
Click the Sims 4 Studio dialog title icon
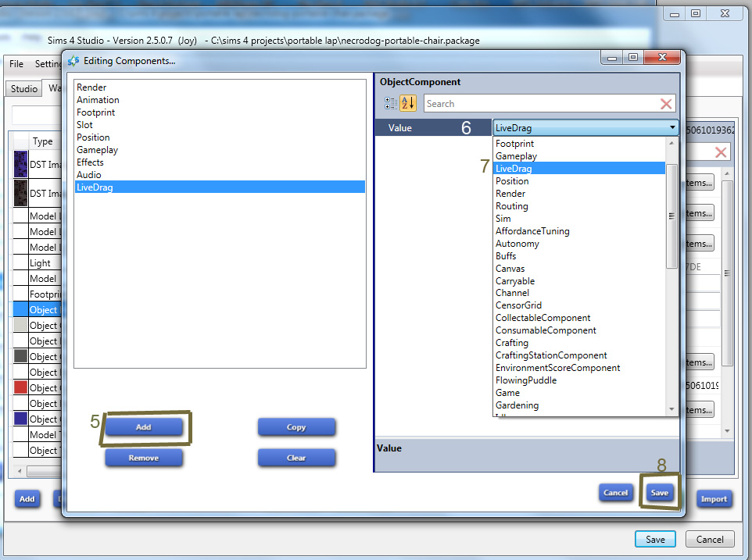point(73,61)
